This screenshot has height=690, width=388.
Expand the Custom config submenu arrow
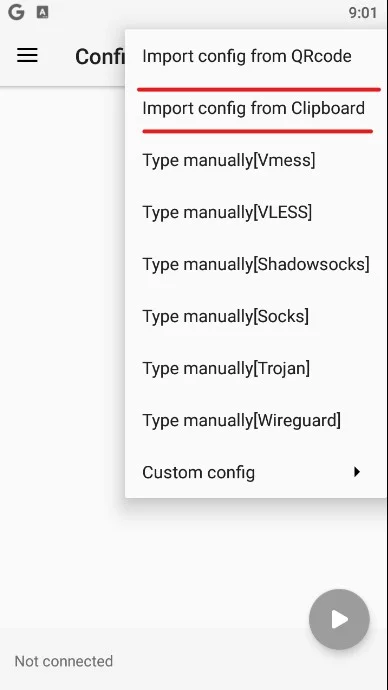(357, 472)
